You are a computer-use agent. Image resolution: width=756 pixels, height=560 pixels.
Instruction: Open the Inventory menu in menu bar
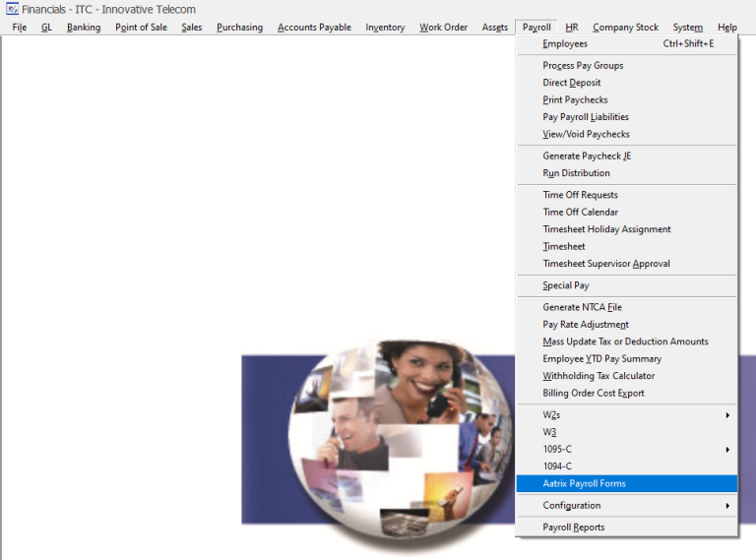385,28
